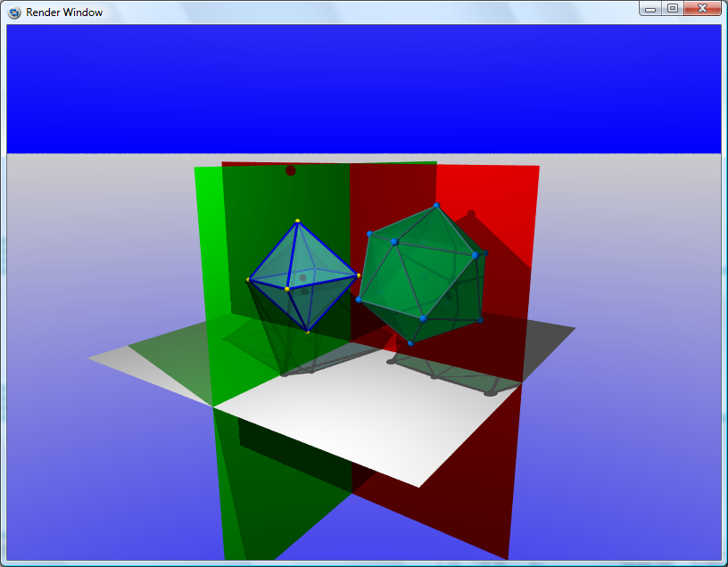Close the Render Window

702,8
